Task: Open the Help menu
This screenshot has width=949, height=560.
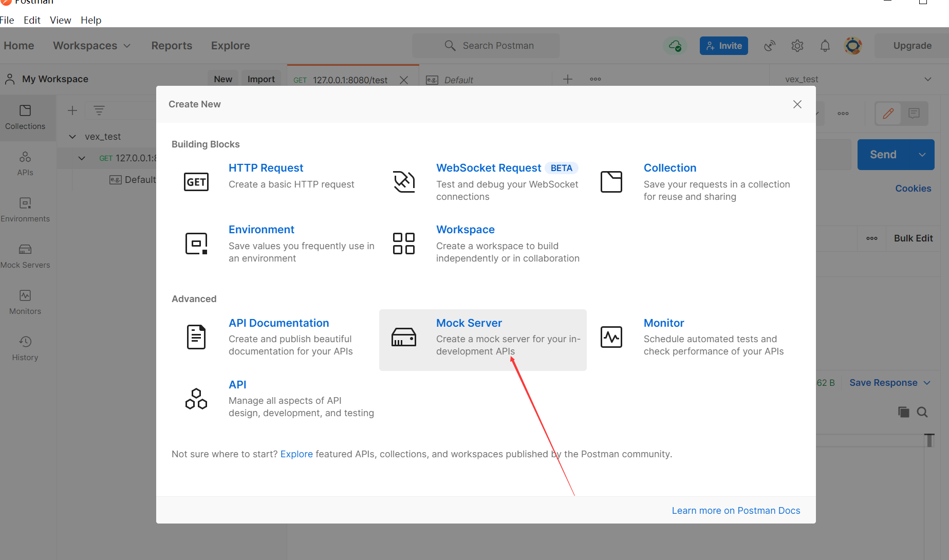Action: pos(91,20)
